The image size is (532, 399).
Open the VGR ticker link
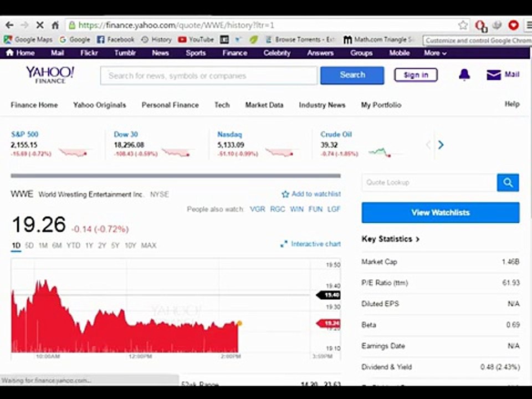point(257,209)
